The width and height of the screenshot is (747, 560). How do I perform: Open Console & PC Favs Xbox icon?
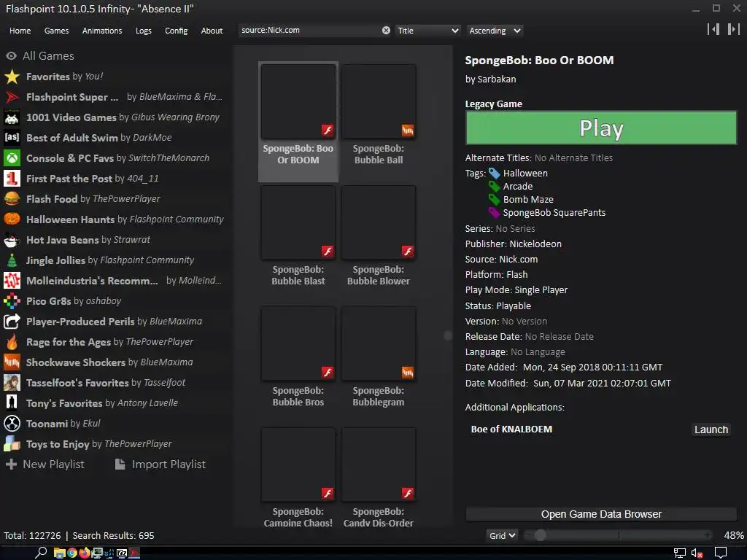coord(12,158)
